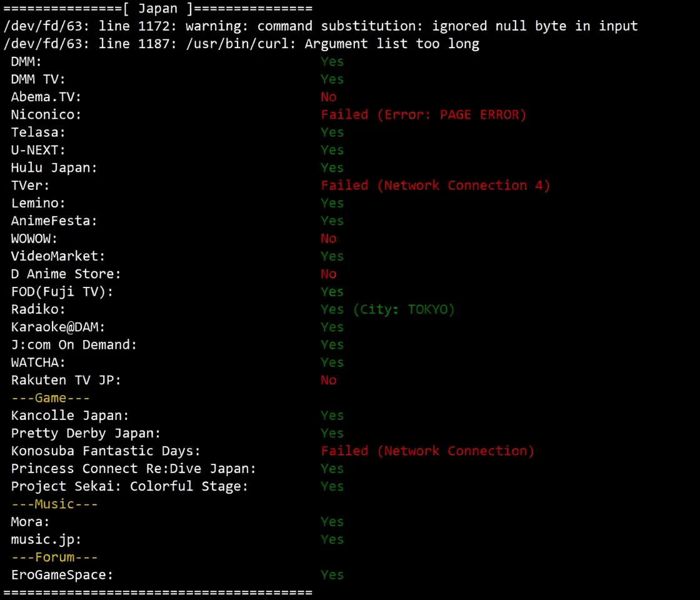
Task: Click the ---Music--- section heading
Action: (x=54, y=504)
